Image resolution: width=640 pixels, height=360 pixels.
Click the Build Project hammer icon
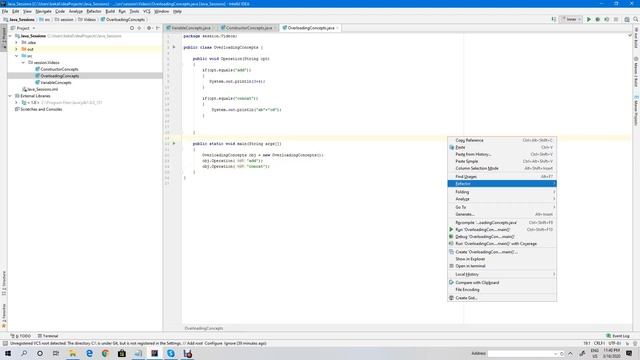click(x=554, y=19)
